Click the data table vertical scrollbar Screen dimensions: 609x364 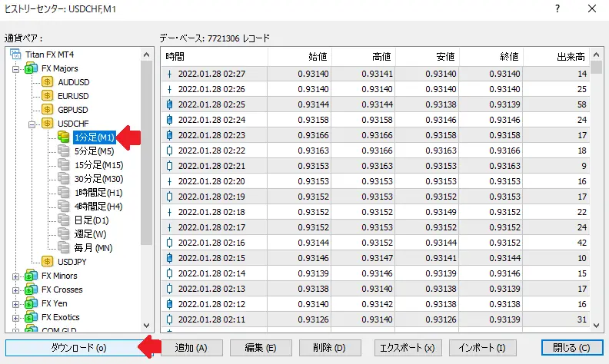(x=599, y=192)
